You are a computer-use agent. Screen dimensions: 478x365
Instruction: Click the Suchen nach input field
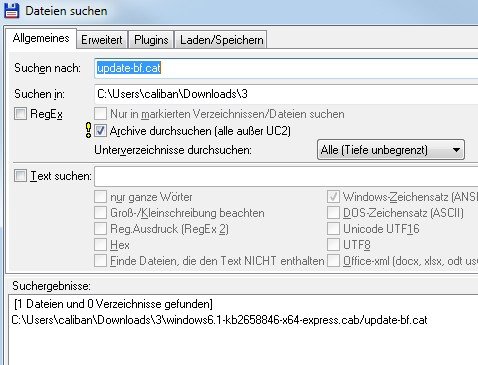click(286, 68)
